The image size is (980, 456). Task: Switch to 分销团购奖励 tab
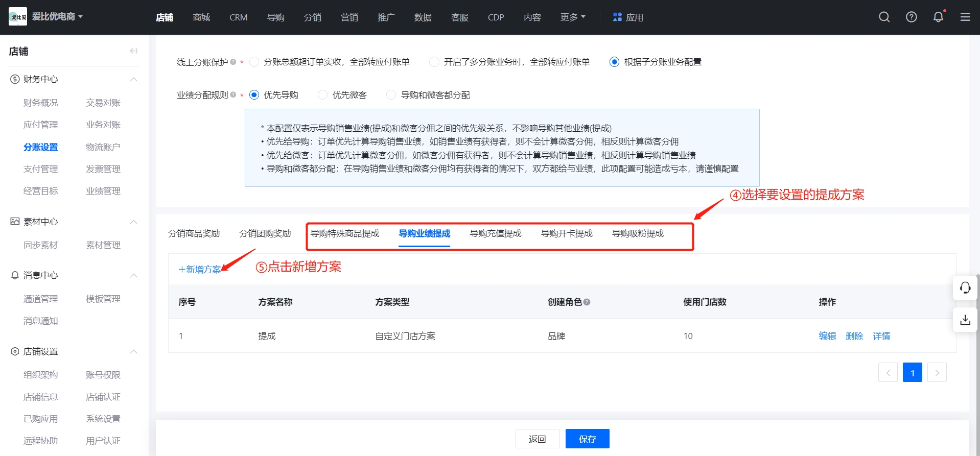tap(265, 233)
